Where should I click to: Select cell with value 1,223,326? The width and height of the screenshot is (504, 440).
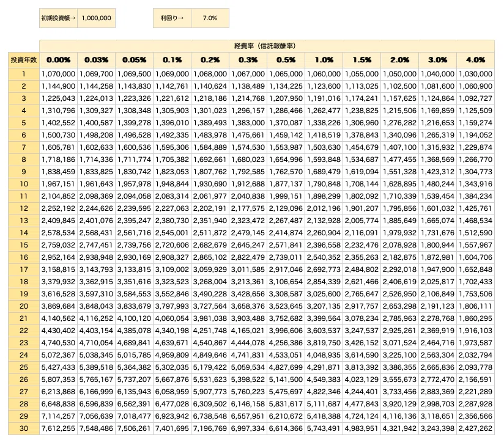[134, 98]
